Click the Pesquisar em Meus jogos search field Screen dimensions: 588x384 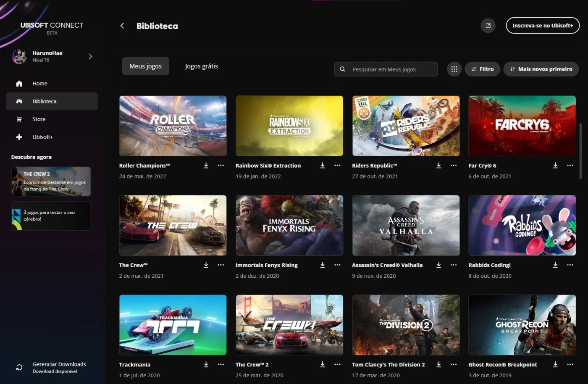point(386,69)
